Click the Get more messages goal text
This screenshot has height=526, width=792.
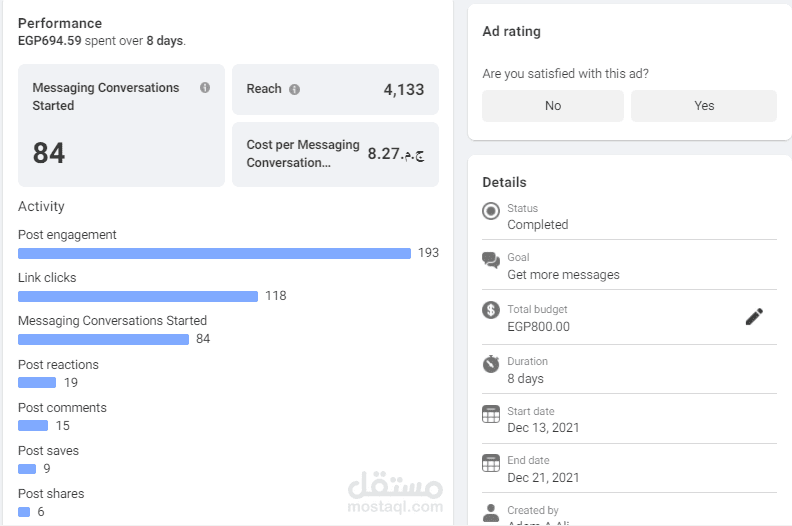coord(563,274)
